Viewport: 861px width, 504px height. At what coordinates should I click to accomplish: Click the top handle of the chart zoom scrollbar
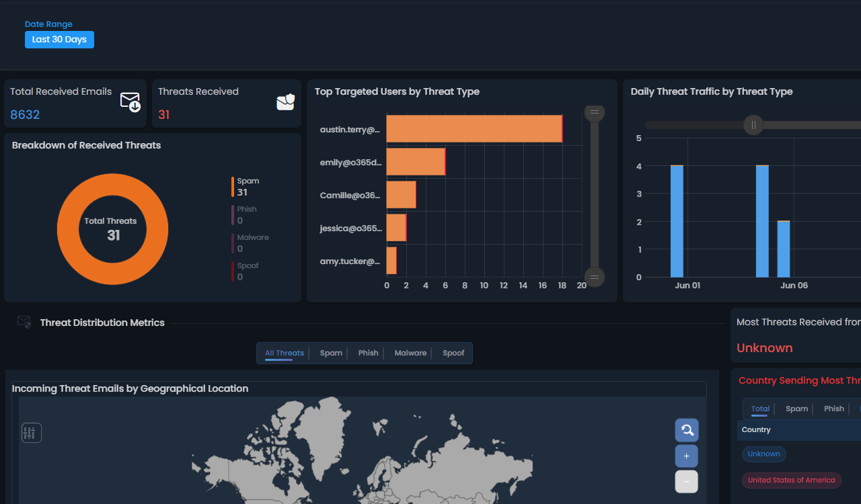pos(594,112)
